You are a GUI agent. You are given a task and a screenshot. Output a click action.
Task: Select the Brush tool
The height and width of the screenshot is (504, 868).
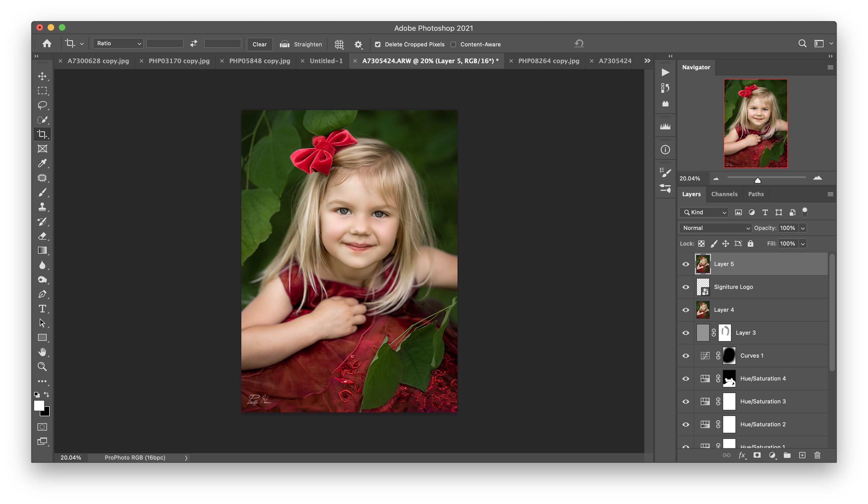pos(43,192)
